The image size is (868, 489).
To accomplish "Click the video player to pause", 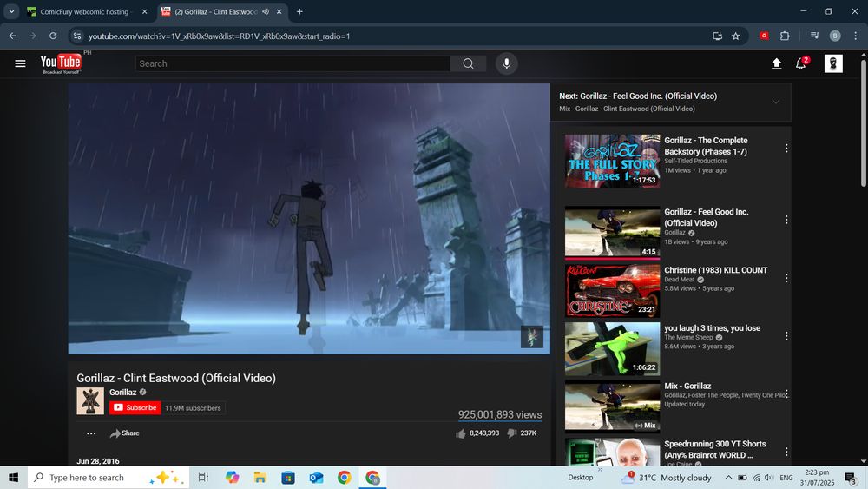I will pyautogui.click(x=309, y=219).
